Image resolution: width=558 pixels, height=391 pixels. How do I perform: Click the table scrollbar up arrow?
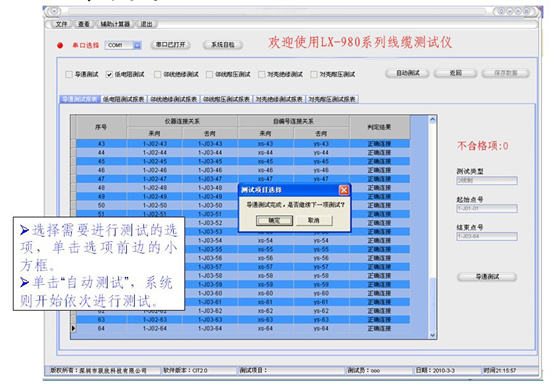432,120
